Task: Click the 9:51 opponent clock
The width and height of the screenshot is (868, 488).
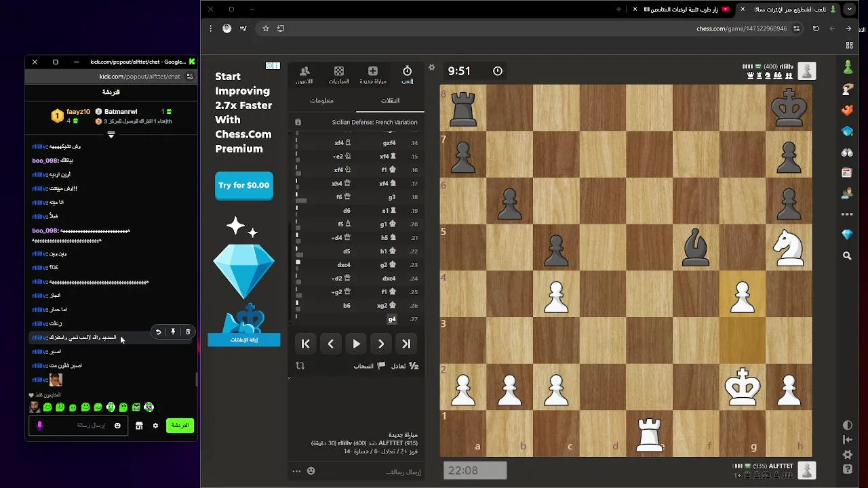Action: tap(475, 71)
